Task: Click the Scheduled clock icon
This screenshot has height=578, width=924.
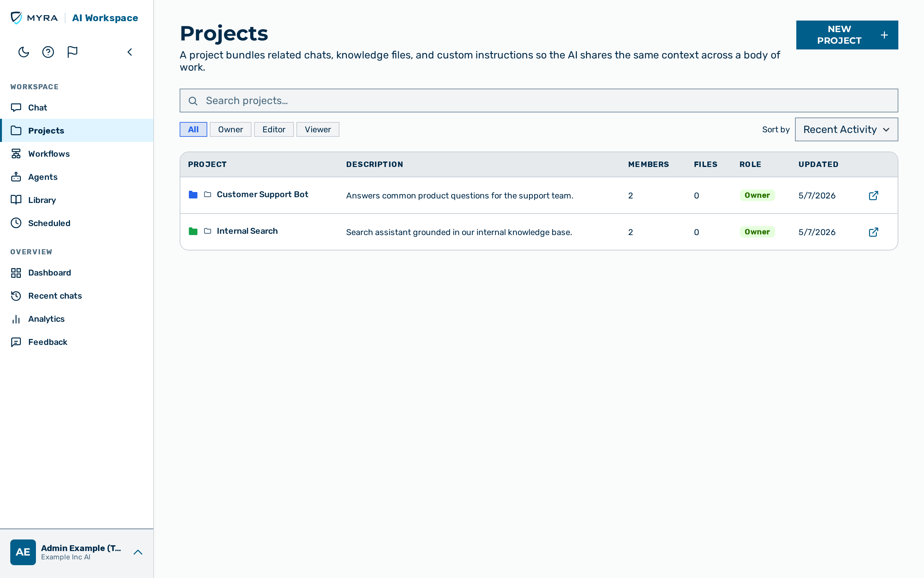Action: click(16, 223)
